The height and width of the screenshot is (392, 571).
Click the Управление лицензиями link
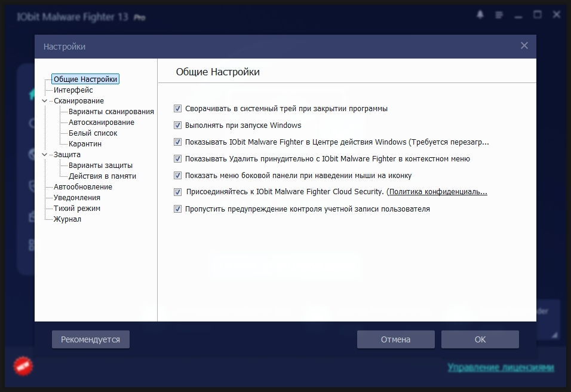point(501,367)
